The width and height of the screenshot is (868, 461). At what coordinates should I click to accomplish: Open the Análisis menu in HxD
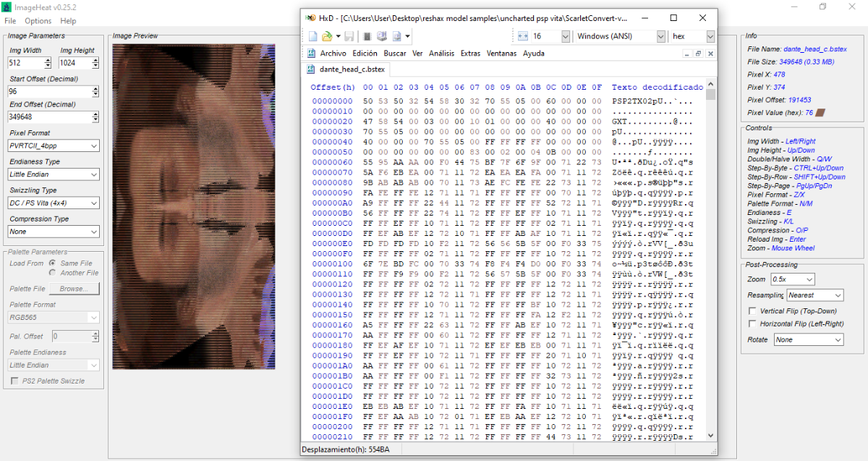click(441, 54)
